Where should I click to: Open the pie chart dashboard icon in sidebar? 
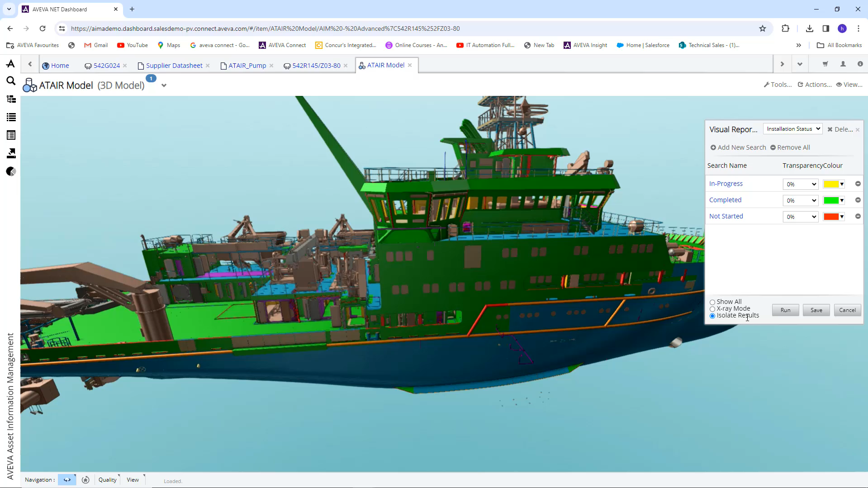pos(11,171)
